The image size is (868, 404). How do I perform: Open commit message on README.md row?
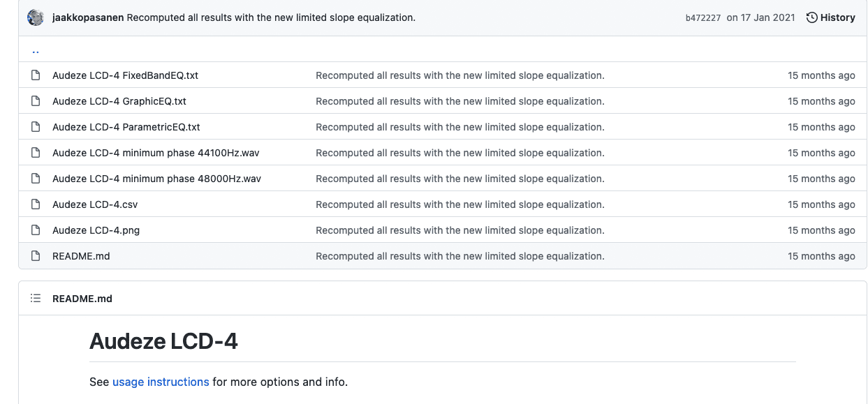(x=460, y=256)
